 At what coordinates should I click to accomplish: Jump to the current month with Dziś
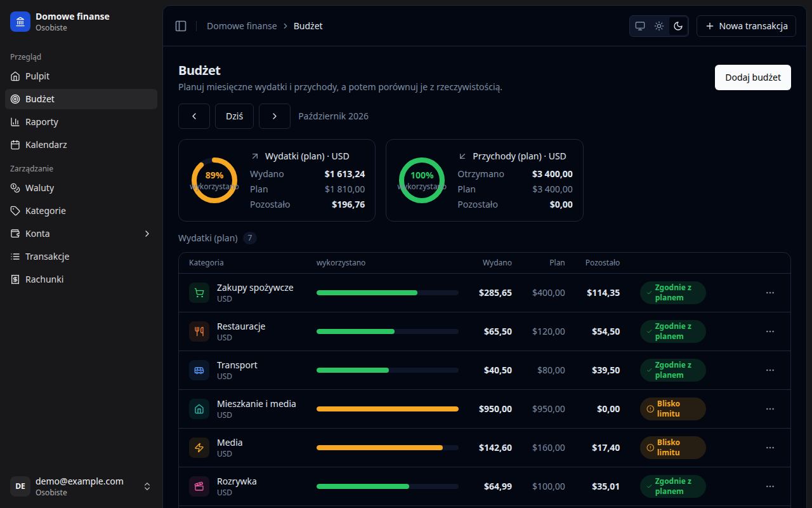coord(235,116)
